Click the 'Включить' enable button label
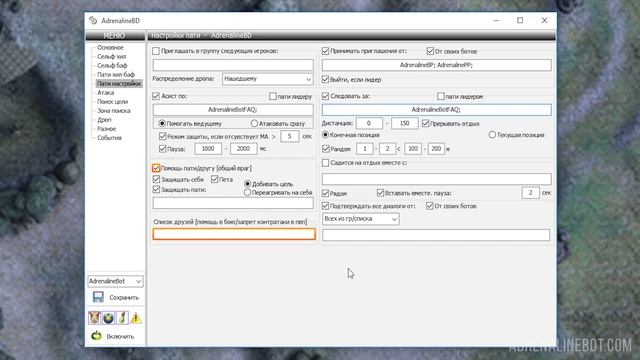This screenshot has height=360, width=640. (x=120, y=336)
